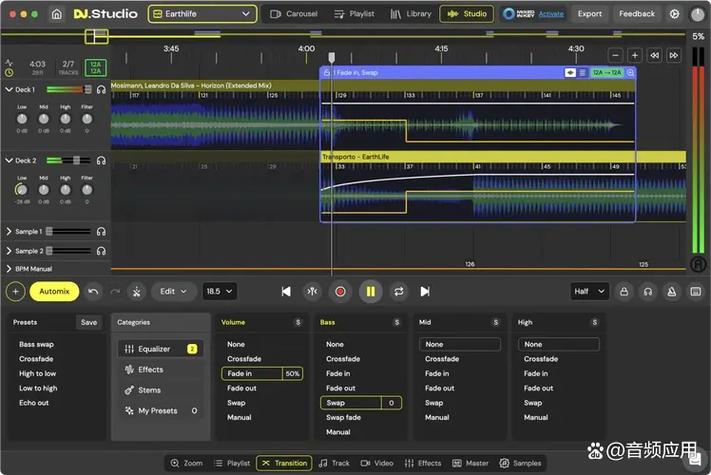Image resolution: width=711 pixels, height=475 pixels.
Task: Switch to the Carousel view
Action: coord(294,14)
